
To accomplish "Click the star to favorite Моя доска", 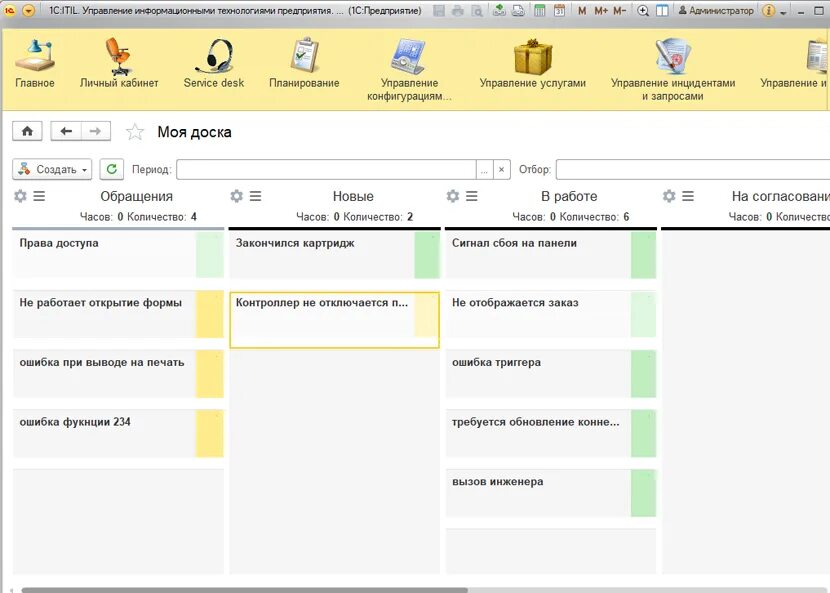I will (x=135, y=130).
